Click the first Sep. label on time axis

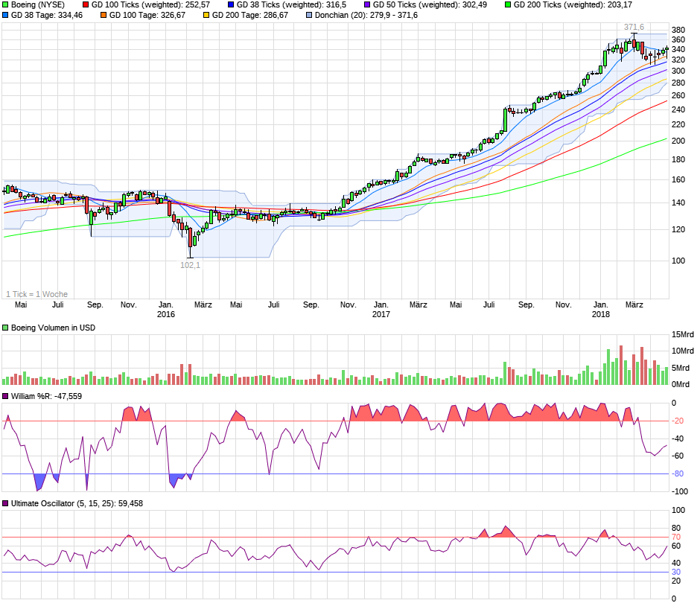(x=95, y=304)
